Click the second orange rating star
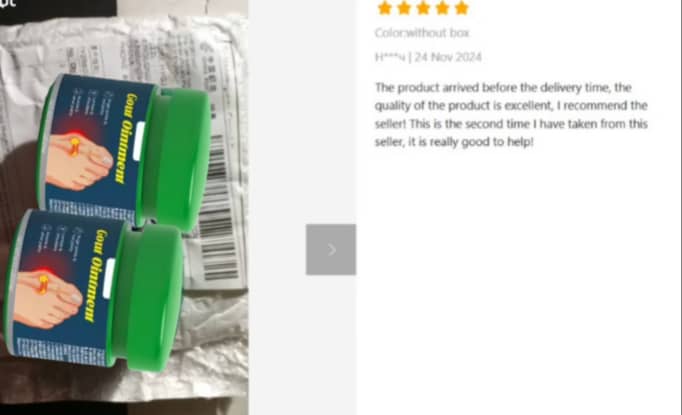The width and height of the screenshot is (682, 415). coord(404,8)
